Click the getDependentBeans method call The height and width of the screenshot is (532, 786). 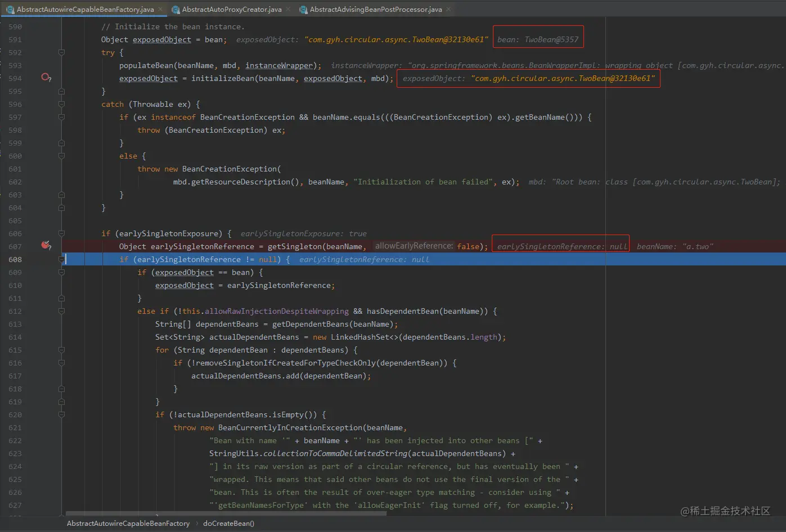coord(311,324)
